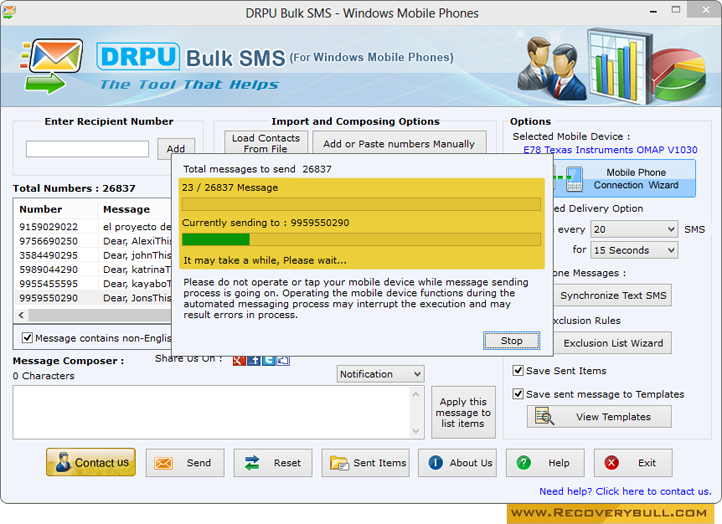722x524 pixels.
Task: Click the red X Exit icon
Action: 611,462
